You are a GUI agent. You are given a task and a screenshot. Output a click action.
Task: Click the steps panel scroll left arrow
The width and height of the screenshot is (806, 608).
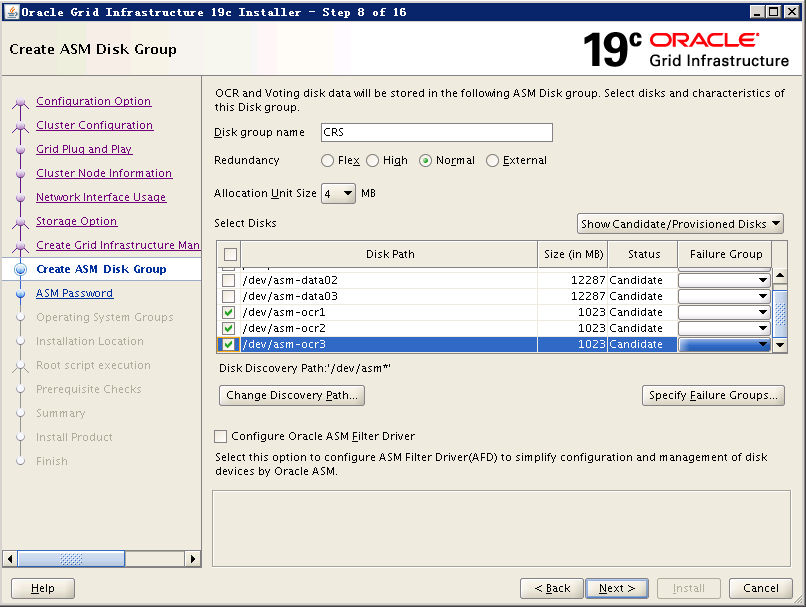pos(10,559)
